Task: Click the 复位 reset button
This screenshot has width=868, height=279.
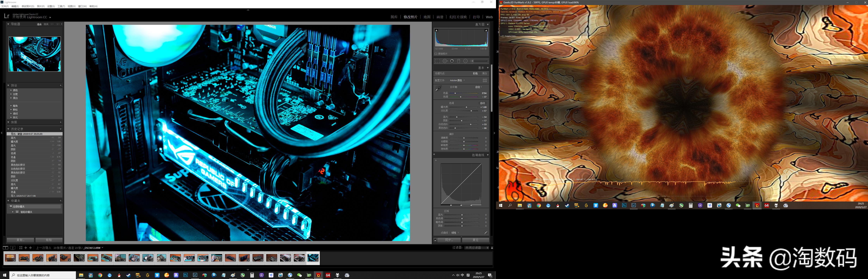Action: coord(475,240)
